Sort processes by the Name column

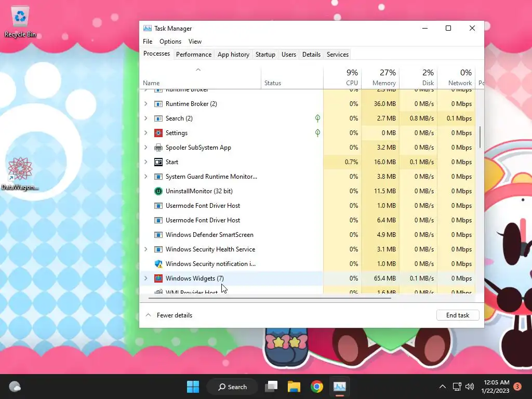pos(200,78)
